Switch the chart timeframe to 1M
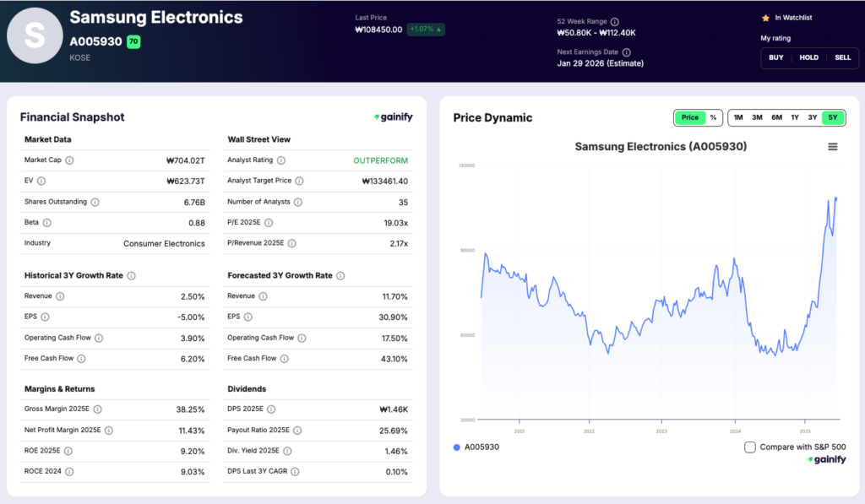This screenshot has width=865, height=504. click(x=738, y=118)
